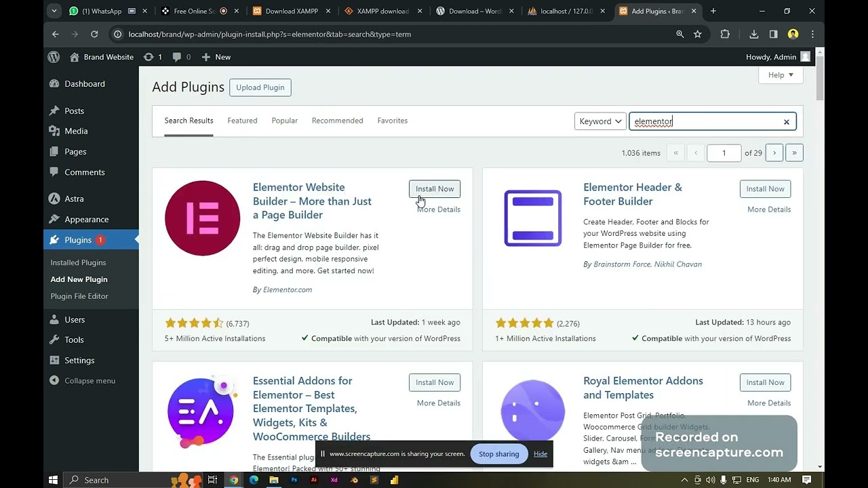
Task: Click Stop sharing in the screen share bar
Action: tap(498, 454)
